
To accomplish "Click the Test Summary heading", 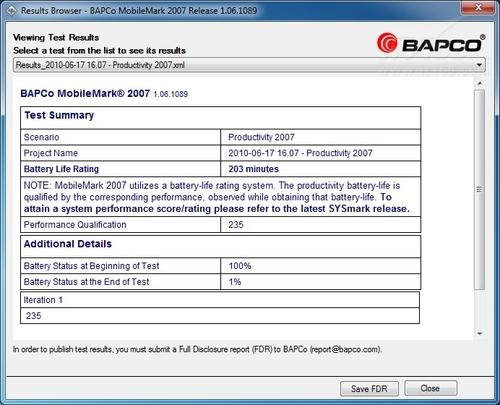I will (x=59, y=115).
